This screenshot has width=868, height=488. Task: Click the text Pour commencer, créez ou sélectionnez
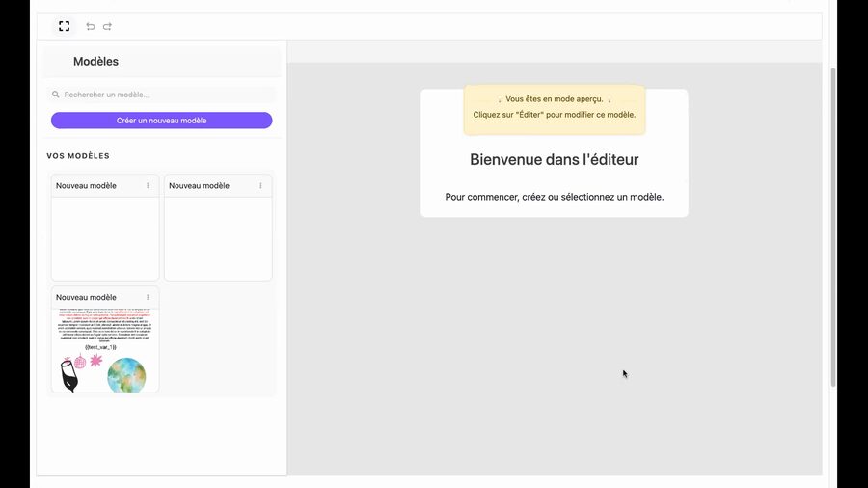(555, 197)
